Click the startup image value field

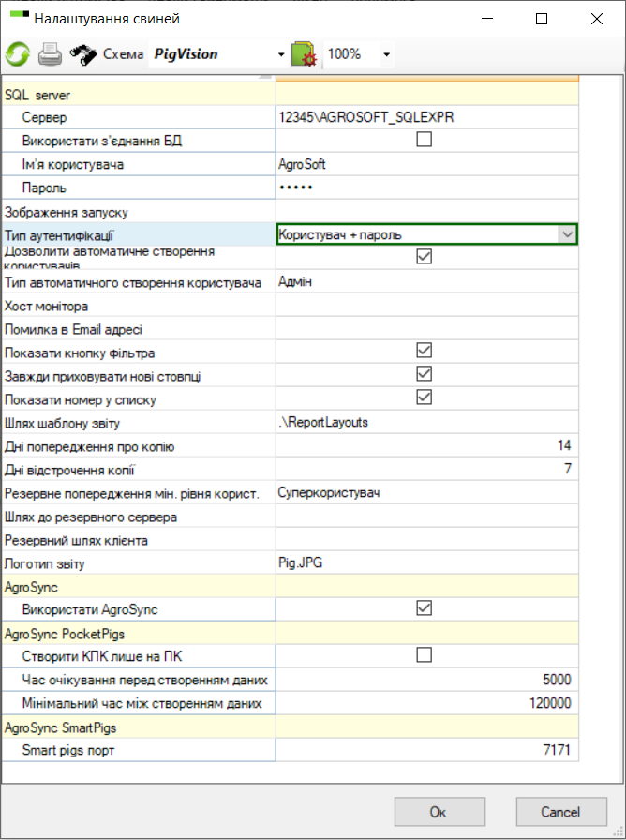[x=426, y=211]
